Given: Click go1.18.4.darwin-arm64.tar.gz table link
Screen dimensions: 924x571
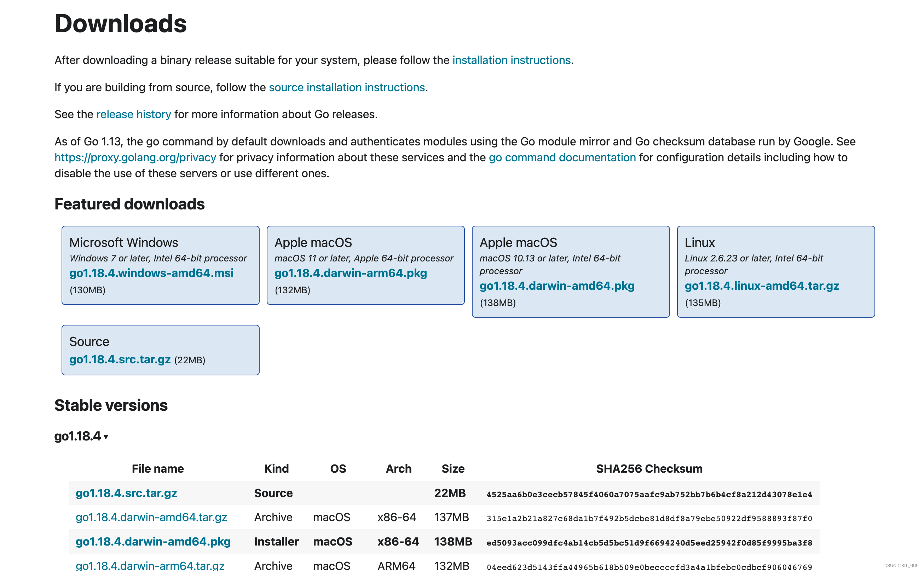Looking at the screenshot, I should 150,565.
